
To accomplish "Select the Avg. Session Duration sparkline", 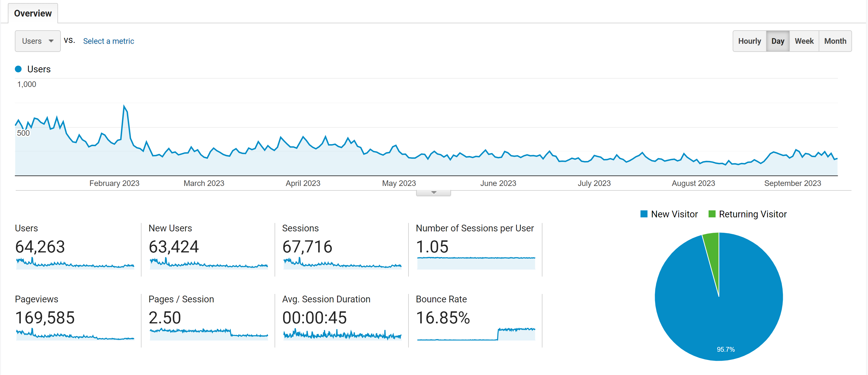I will (342, 334).
